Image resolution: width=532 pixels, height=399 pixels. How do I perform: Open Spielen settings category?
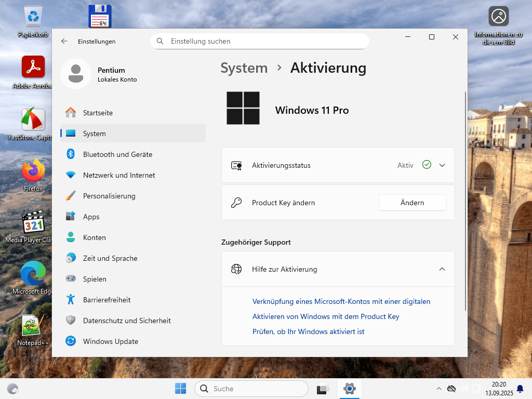click(133, 279)
